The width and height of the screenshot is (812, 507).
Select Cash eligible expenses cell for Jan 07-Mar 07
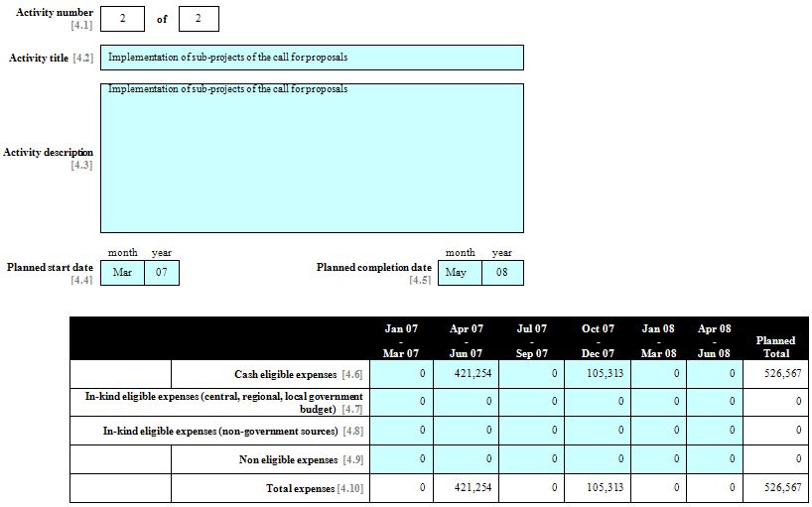click(x=401, y=374)
